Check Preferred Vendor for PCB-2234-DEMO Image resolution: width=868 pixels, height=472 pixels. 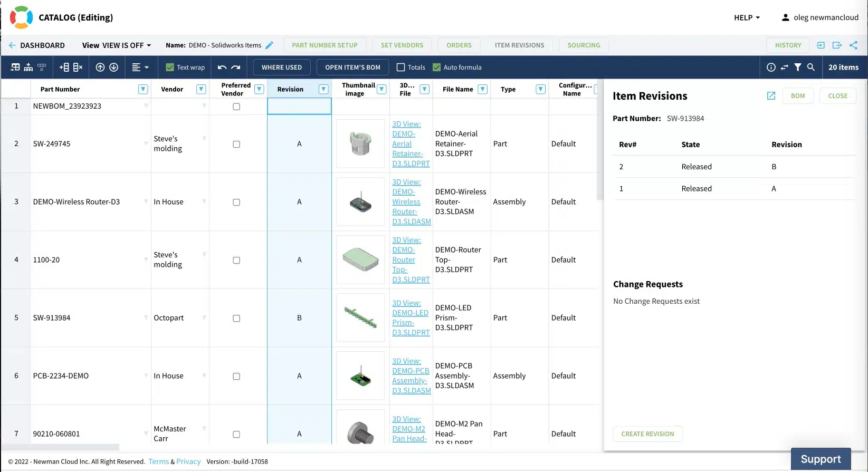[236, 376]
